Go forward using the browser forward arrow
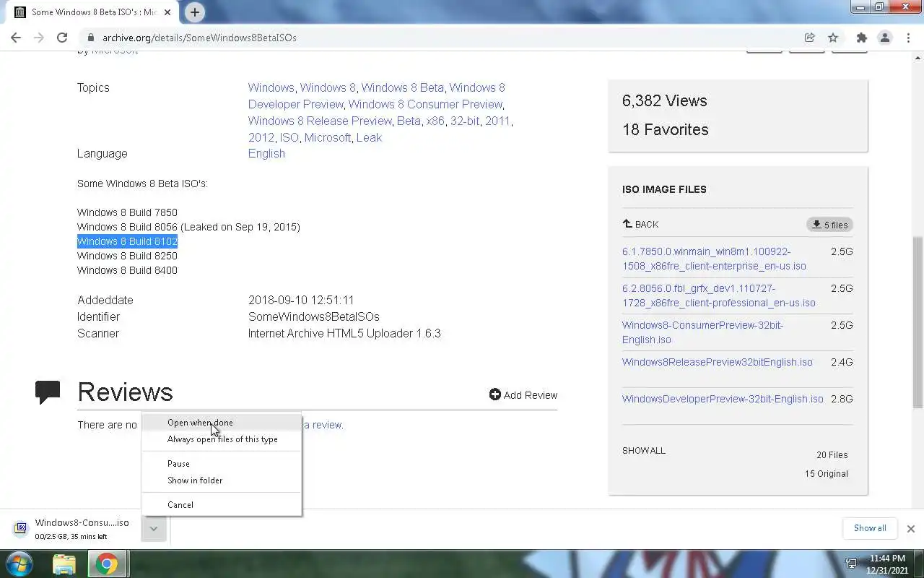Image resolution: width=924 pixels, height=578 pixels. (39, 38)
